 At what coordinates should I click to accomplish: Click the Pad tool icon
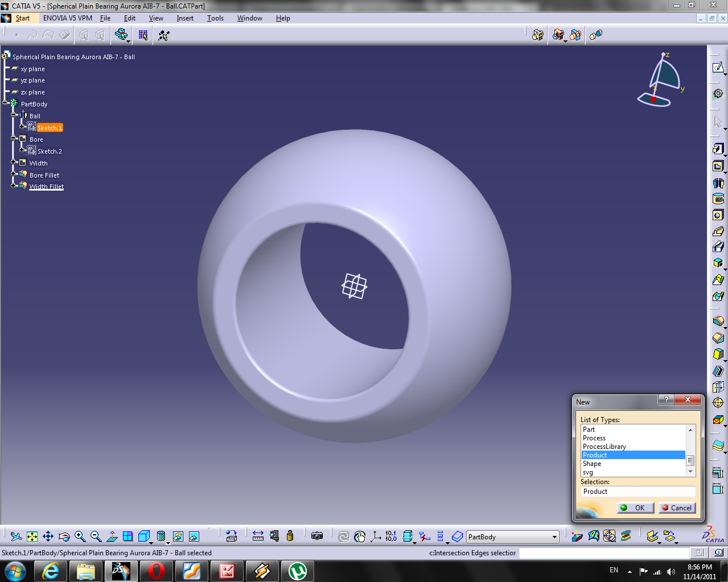[x=718, y=148]
